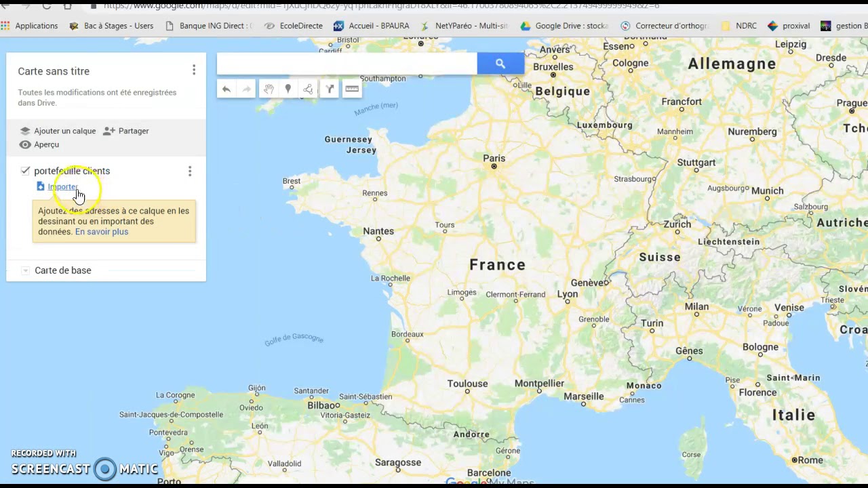The width and height of the screenshot is (868, 488).
Task: Click Ajouter un calque
Action: pos(65,131)
